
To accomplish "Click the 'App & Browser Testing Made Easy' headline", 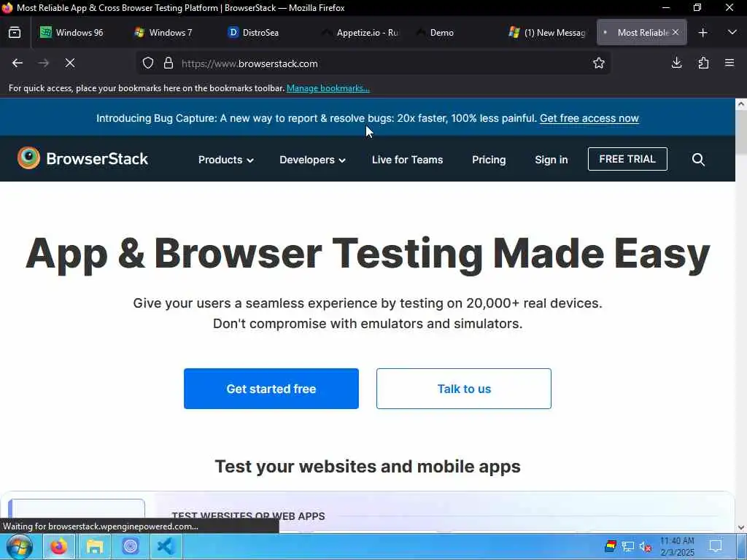I will pyautogui.click(x=368, y=254).
